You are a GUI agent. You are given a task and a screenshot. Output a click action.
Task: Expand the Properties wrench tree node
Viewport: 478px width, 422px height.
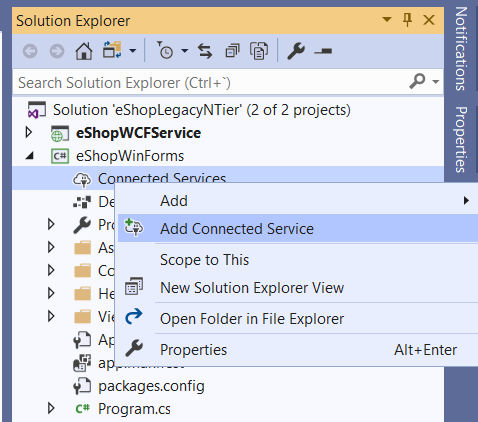(x=51, y=224)
